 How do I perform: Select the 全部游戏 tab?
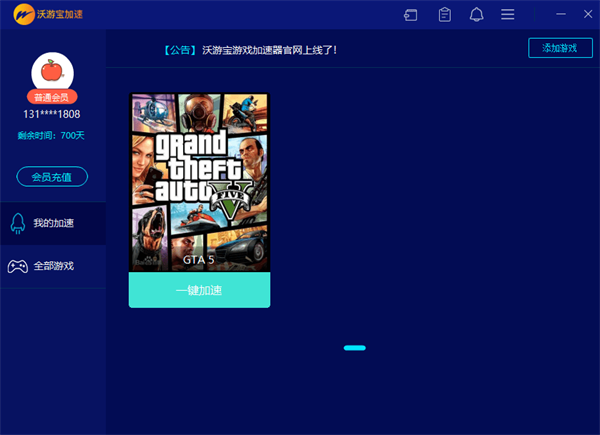(x=53, y=266)
